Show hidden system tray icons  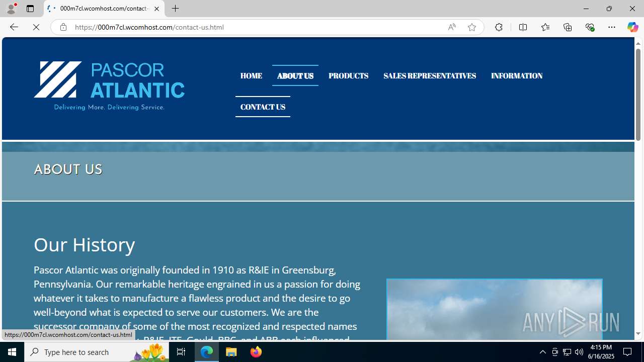tap(542, 352)
